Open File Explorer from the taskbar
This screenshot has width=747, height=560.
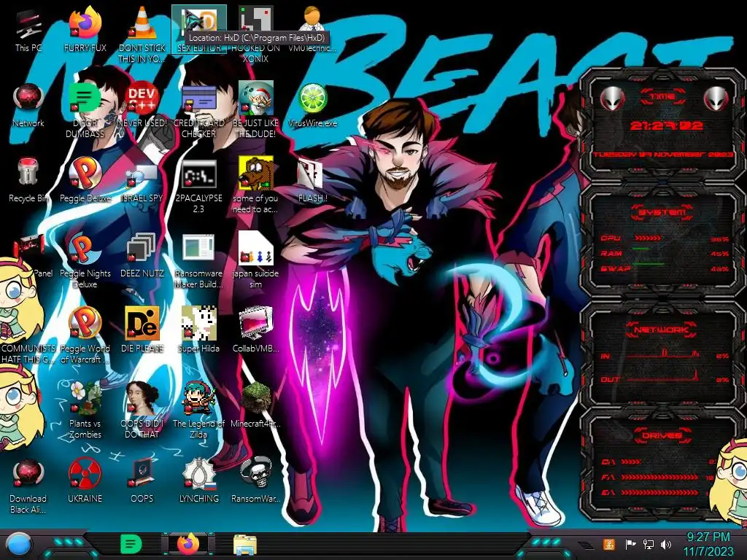click(x=245, y=545)
